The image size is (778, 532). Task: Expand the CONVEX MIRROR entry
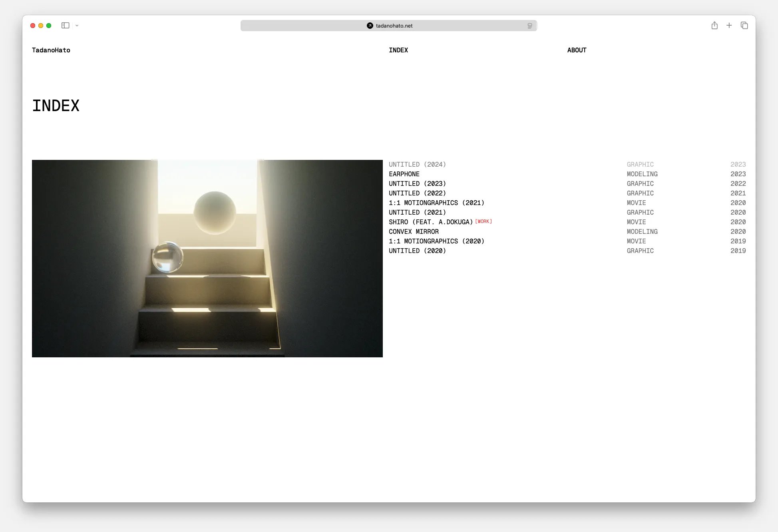(x=414, y=231)
